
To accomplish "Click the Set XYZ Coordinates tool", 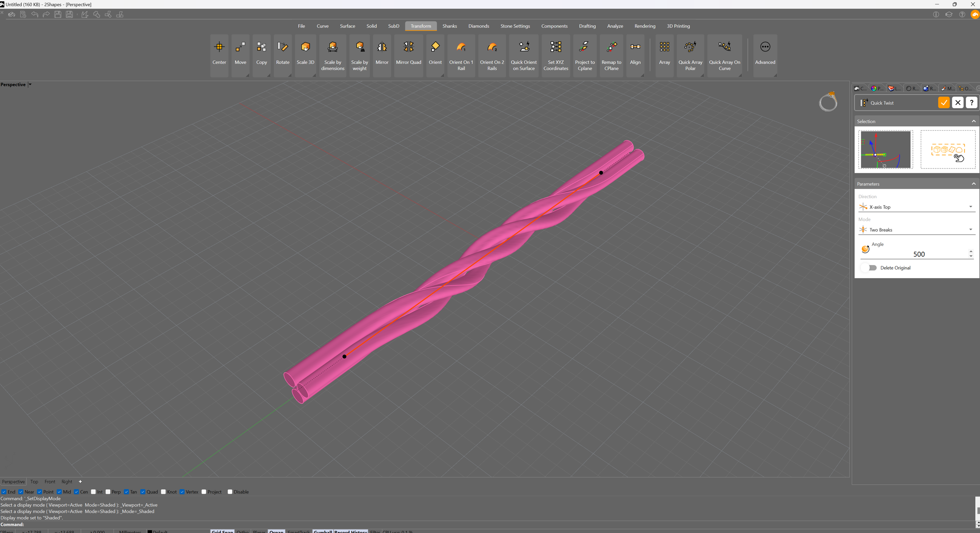I will [x=556, y=47].
